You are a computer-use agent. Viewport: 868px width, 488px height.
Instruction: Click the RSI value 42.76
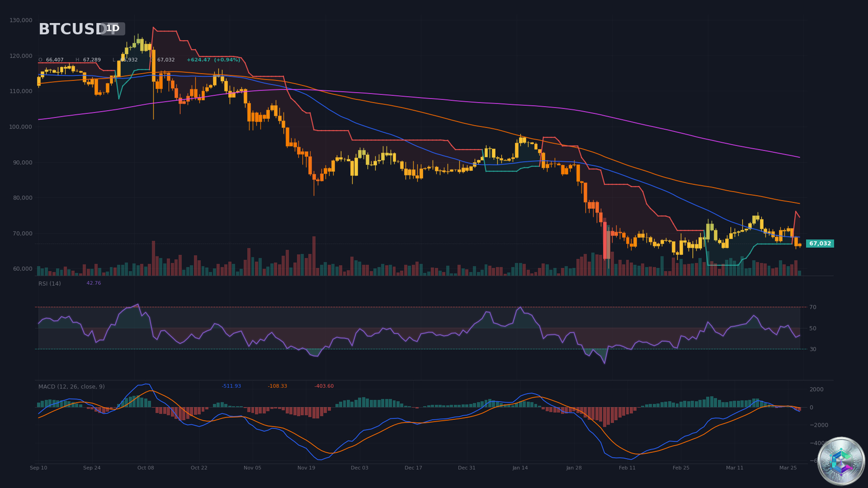point(94,283)
